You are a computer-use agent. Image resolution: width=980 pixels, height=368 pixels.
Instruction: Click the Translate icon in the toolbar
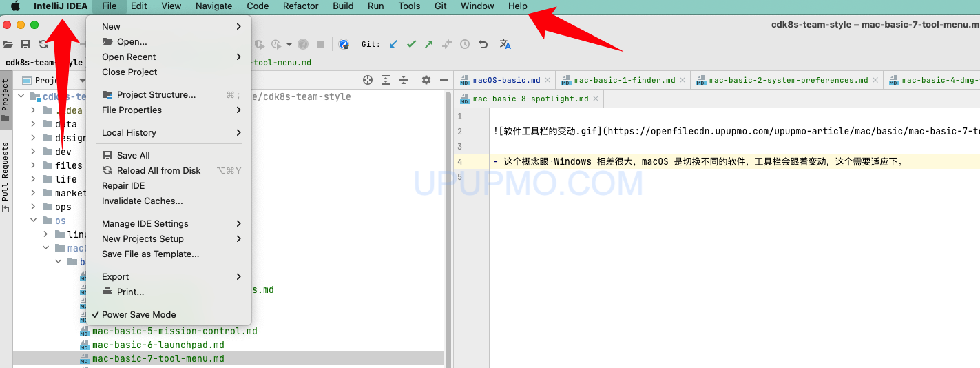[505, 44]
